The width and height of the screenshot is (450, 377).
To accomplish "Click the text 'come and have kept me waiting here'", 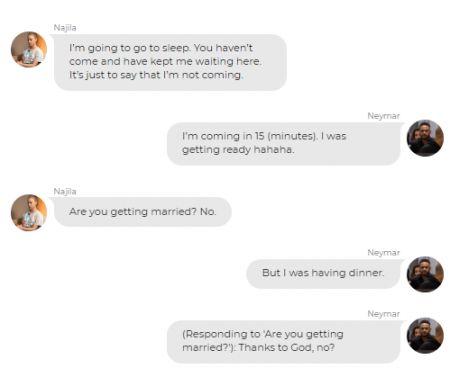I will 165,61.
